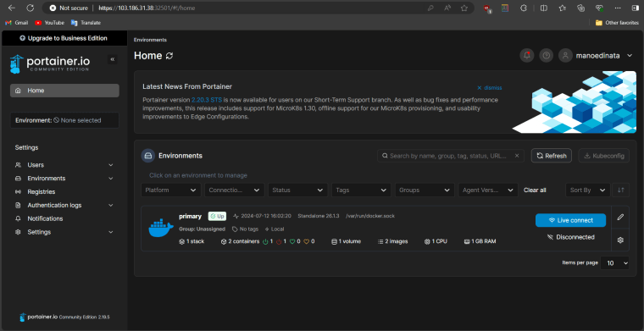
Task: Dismiss the Latest News panel
Action: click(x=490, y=88)
